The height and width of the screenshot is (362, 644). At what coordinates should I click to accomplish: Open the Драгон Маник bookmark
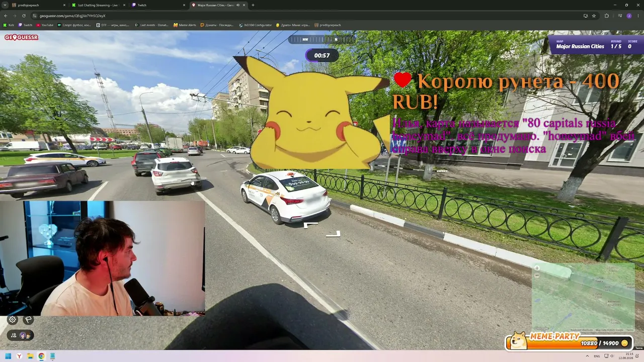[293, 25]
